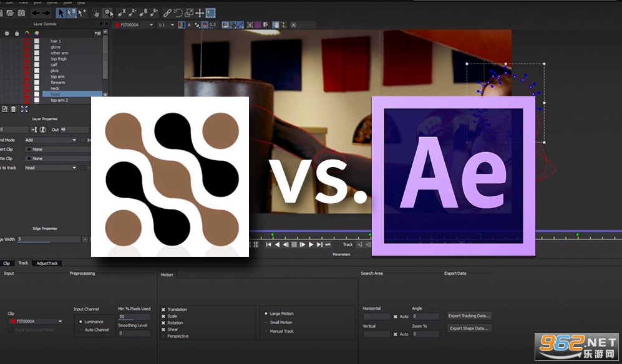Open the Blend Mode Add dropdown
622x364 pixels.
[51, 140]
